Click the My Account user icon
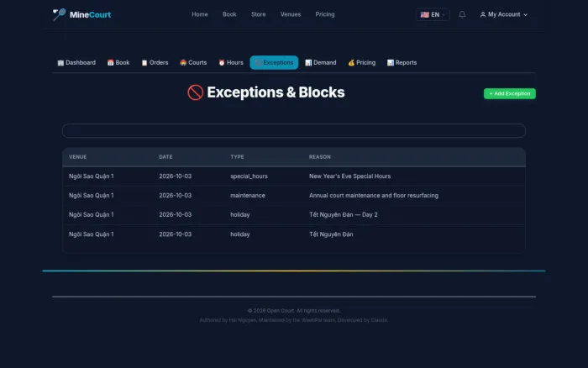This screenshot has width=588, height=368. (483, 14)
